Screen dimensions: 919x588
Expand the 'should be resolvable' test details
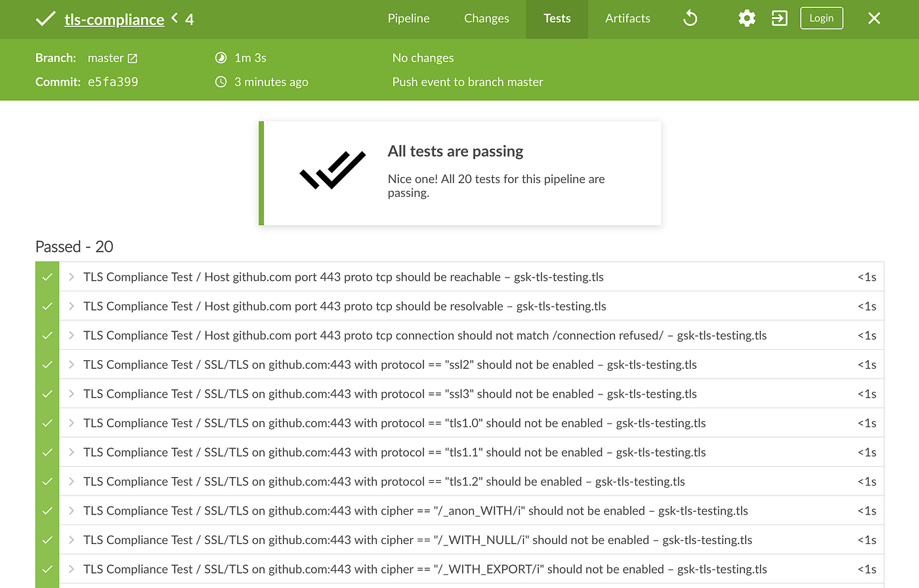pos(72,306)
